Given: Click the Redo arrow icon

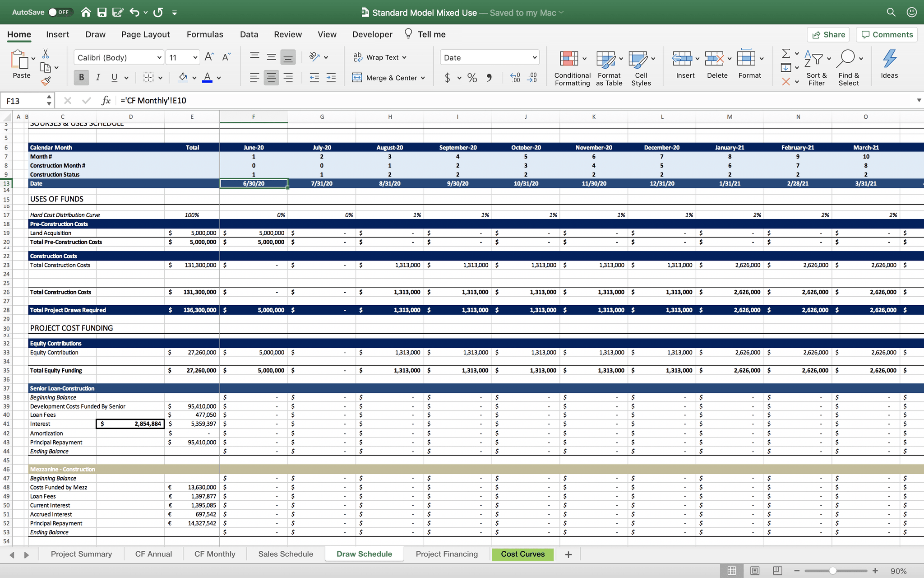Looking at the screenshot, I should click(x=158, y=12).
